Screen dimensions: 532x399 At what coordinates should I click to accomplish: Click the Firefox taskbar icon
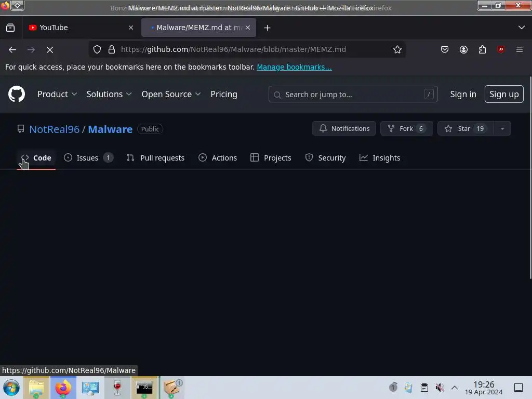[63, 388]
